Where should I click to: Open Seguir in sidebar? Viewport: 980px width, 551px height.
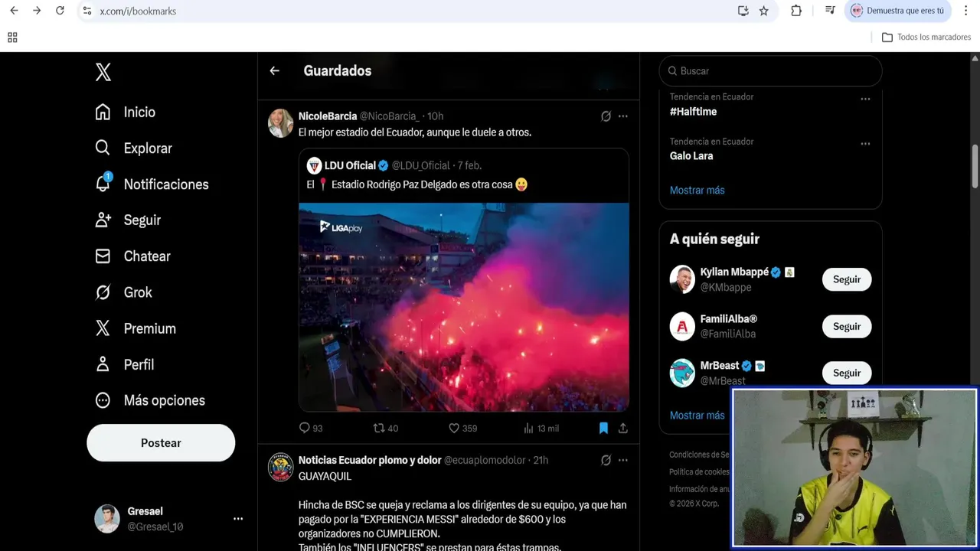128,220
